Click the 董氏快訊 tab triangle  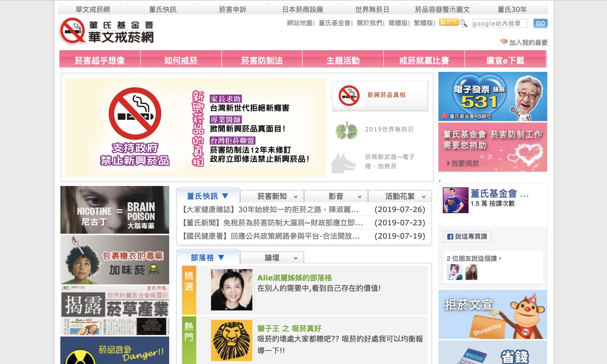click(x=225, y=196)
